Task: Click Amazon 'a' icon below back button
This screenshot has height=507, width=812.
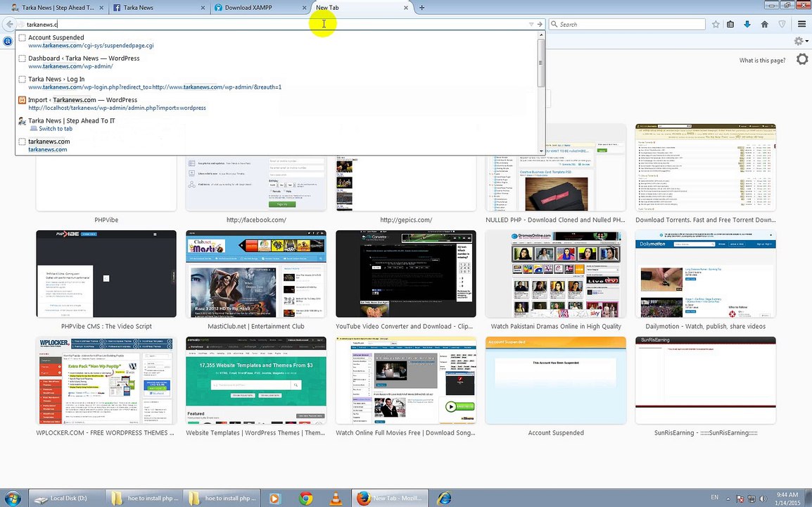Action: (8, 41)
